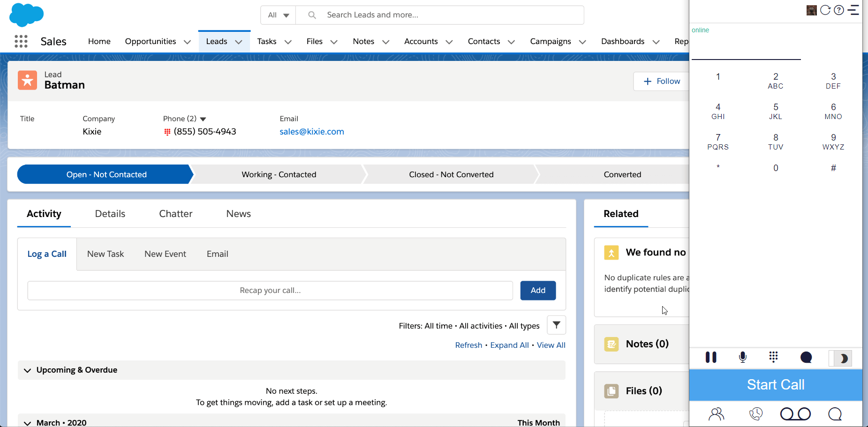
Task: Open the Accounts tab dropdown arrow
Action: coord(449,42)
